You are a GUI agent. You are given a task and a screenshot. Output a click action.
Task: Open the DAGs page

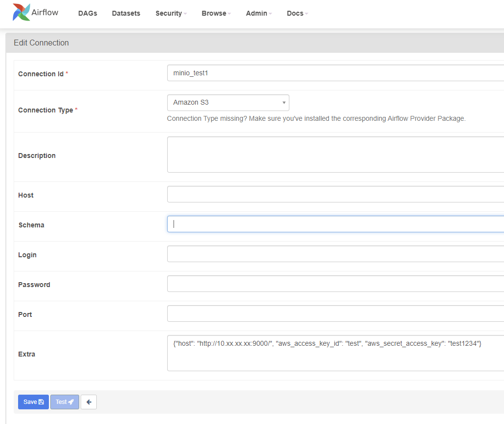pyautogui.click(x=88, y=13)
